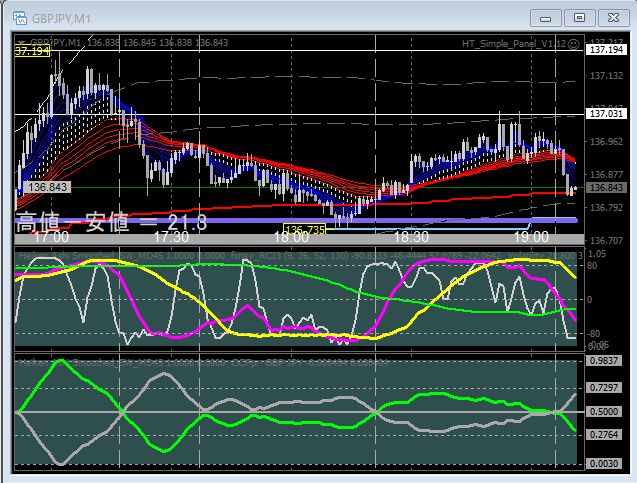The height and width of the screenshot is (483, 637).
Task: Minimize the GBPJPY,M1 chart window
Action: tap(547, 17)
